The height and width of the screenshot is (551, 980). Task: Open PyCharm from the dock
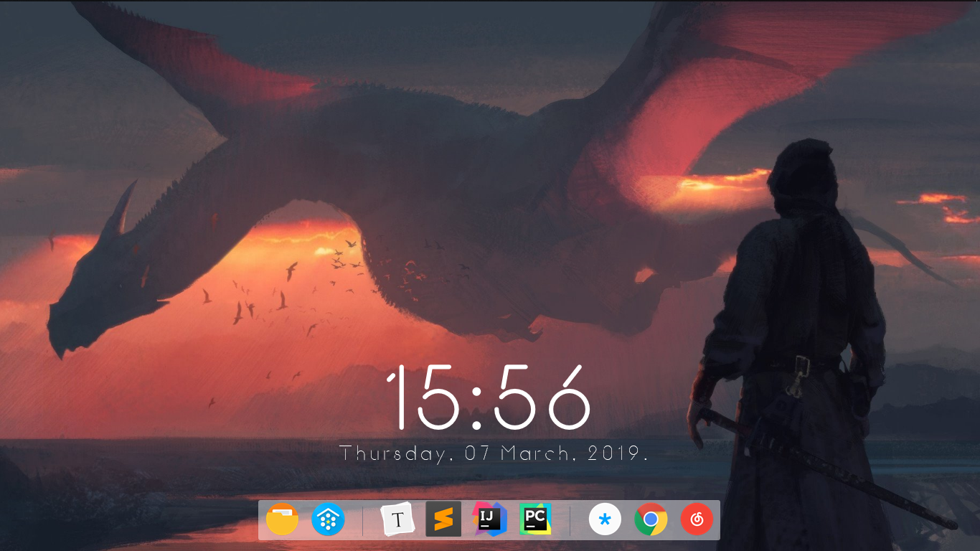coord(535,519)
